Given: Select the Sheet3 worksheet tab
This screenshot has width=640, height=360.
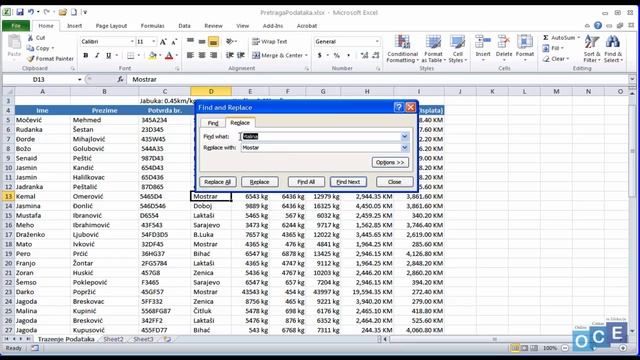Looking at the screenshot, I should [x=143, y=339].
